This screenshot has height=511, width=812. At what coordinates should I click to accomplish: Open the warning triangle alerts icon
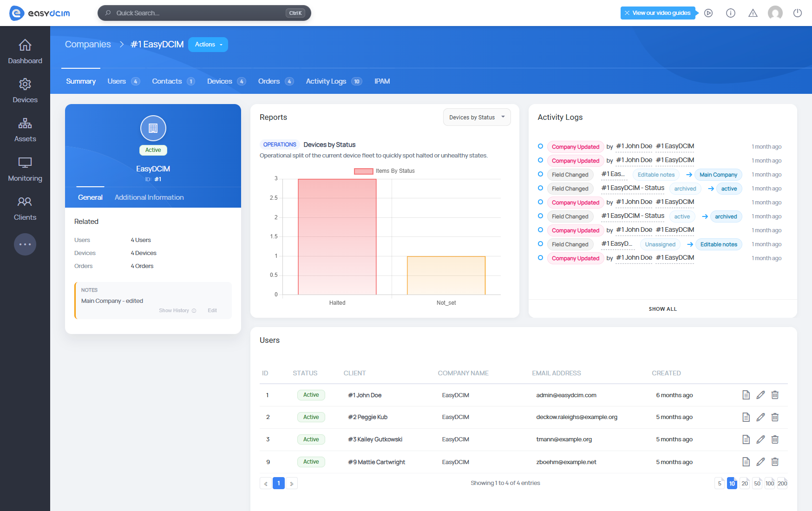pos(753,13)
